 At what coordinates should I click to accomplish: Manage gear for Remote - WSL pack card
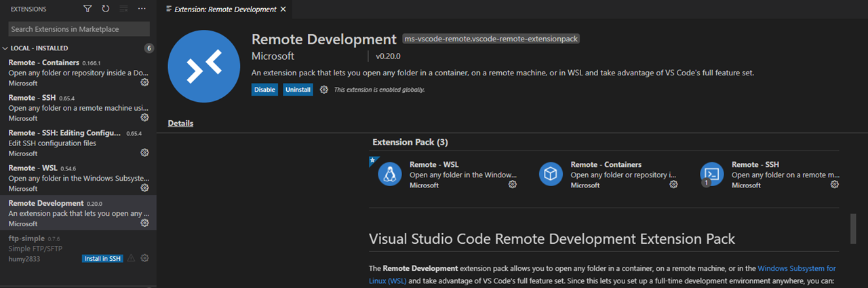tap(513, 184)
